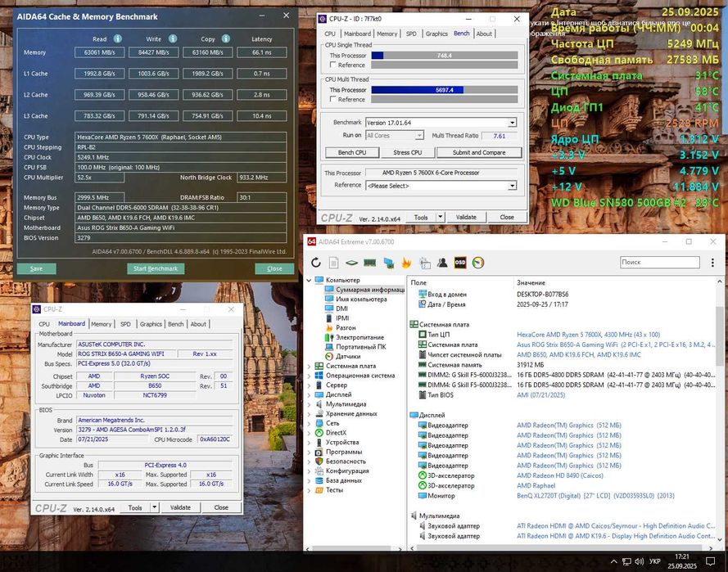Expand the Дисплей tree node

310,394
